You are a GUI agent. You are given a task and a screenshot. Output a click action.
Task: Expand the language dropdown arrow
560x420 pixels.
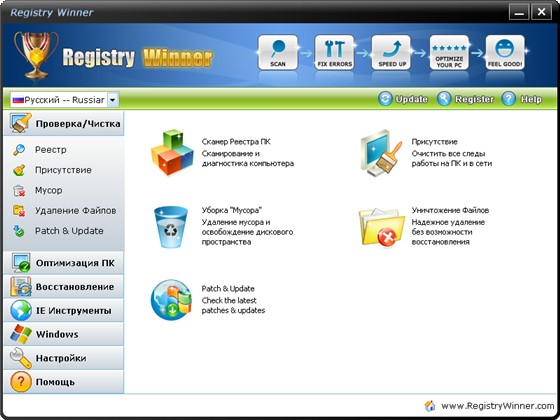coord(112,100)
